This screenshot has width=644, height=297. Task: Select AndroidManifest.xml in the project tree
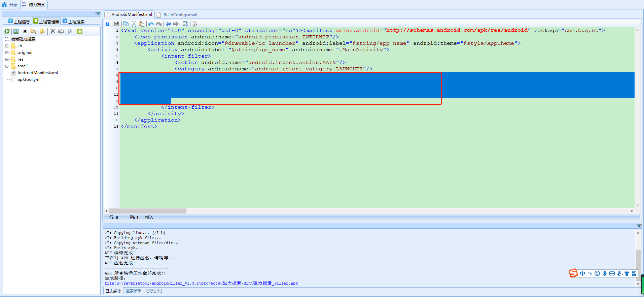38,73
